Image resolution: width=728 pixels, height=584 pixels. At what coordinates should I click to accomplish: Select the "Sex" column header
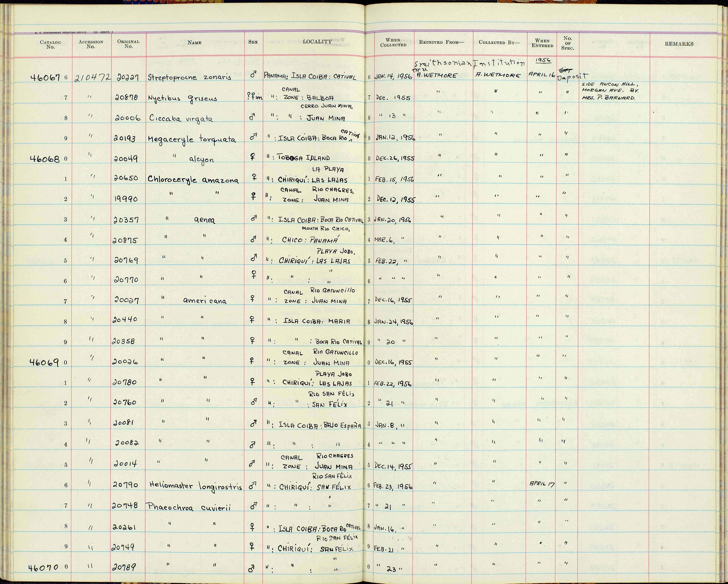pyautogui.click(x=253, y=42)
